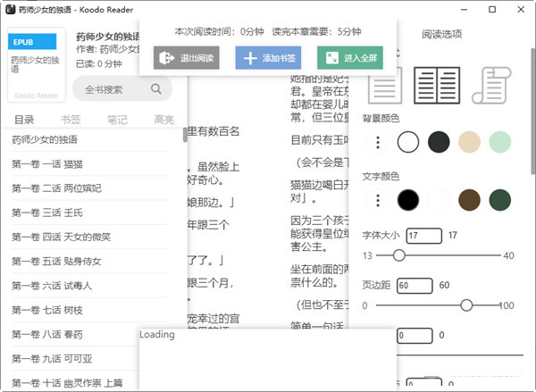The width and height of the screenshot is (536, 392).
Task: Choose light green background color swatch
Action: pyautogui.click(x=499, y=142)
